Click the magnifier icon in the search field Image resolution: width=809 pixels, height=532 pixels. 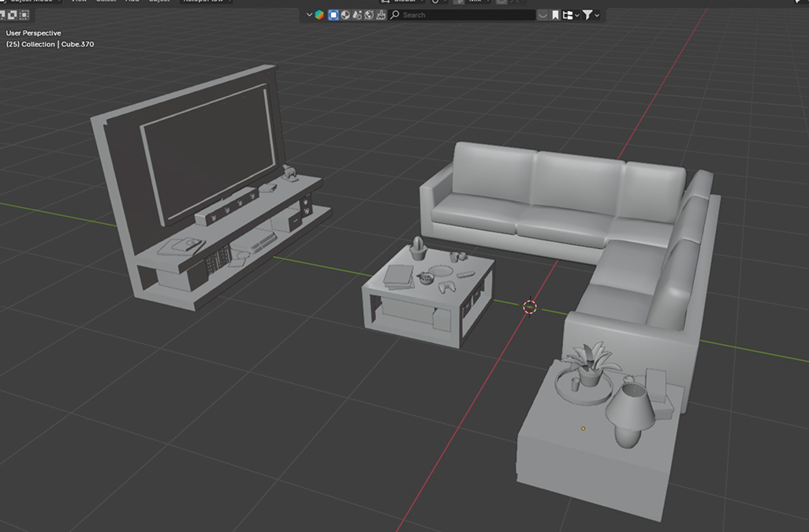coord(395,15)
